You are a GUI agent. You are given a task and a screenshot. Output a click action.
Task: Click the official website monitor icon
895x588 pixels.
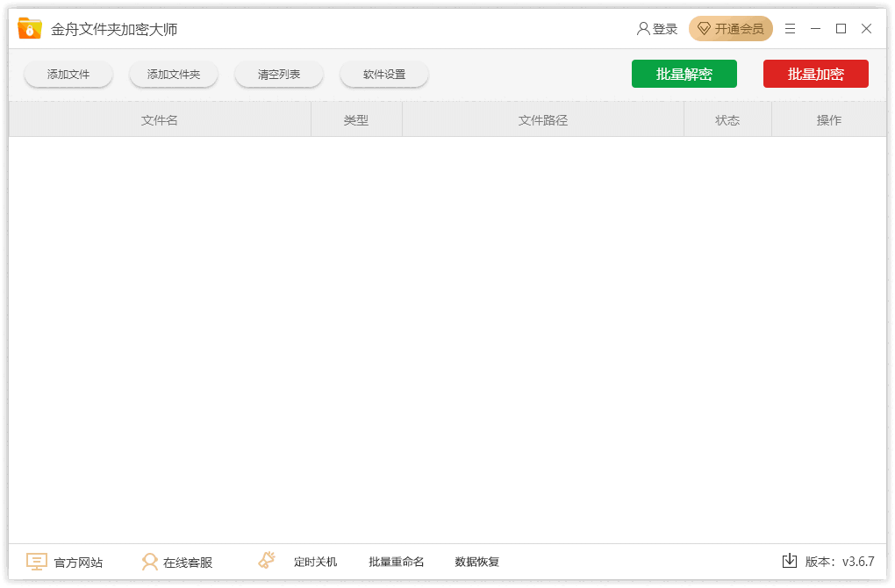coord(37,562)
